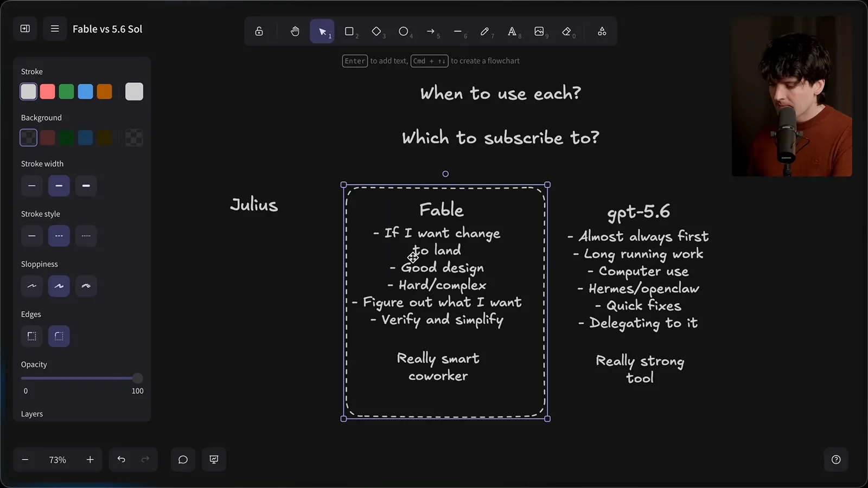Image resolution: width=868 pixels, height=488 pixels.
Task: Undo the last action
Action: pyautogui.click(x=122, y=460)
